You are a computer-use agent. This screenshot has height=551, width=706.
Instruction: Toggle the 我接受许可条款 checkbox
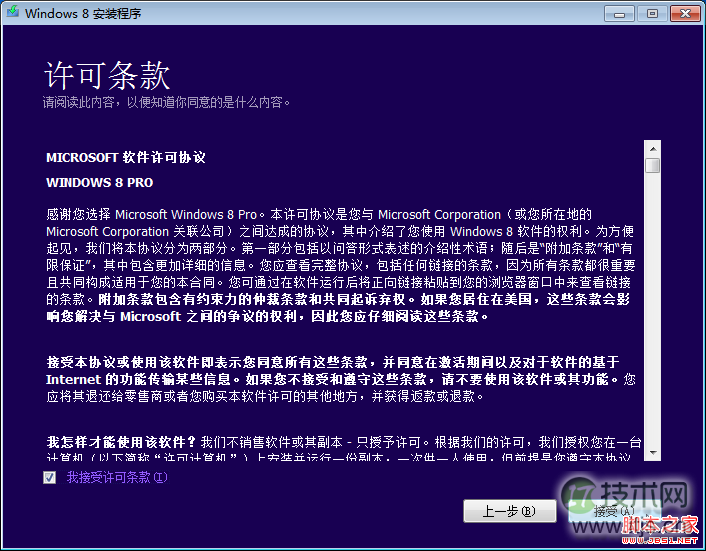tap(50, 477)
